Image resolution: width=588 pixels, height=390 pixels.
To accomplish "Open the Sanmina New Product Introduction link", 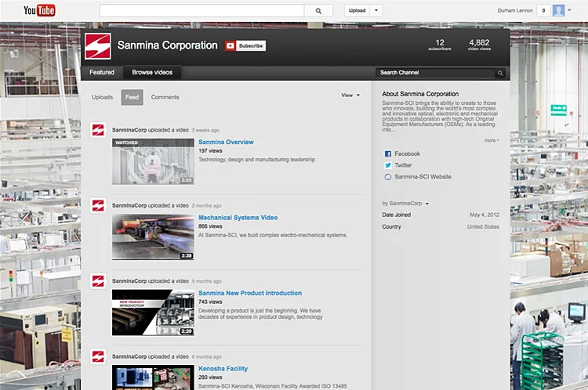I will coord(250,294).
